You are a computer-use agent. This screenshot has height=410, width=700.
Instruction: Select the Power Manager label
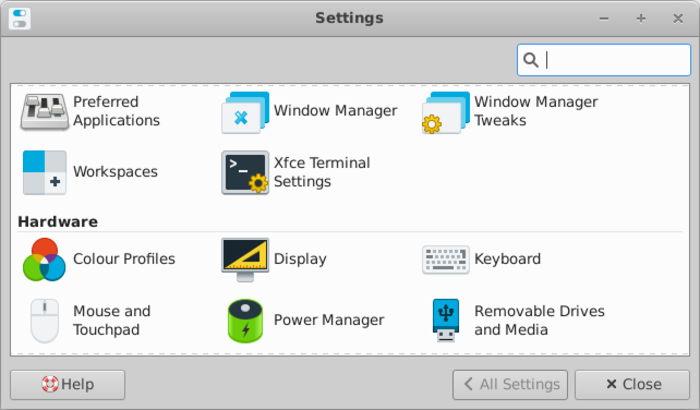click(x=329, y=320)
